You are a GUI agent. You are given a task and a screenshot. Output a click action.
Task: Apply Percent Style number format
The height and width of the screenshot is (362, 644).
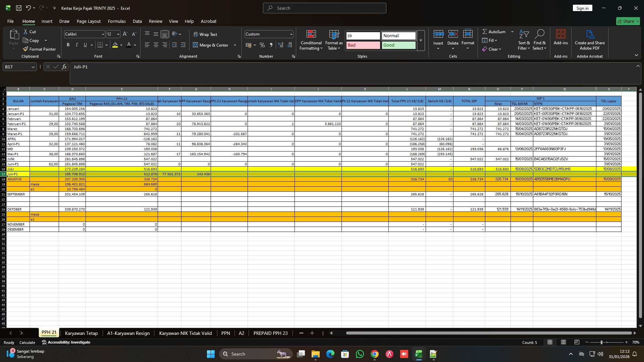(x=262, y=45)
